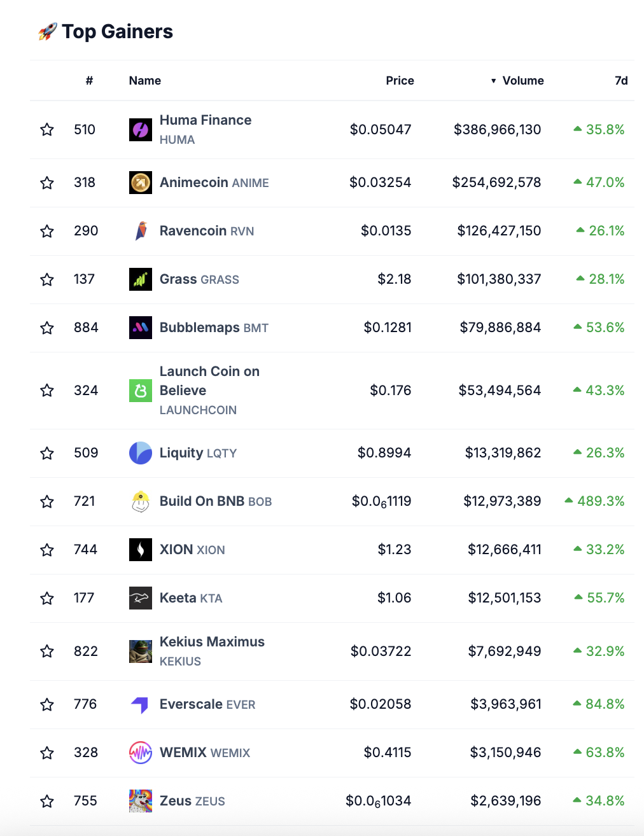The width and height of the screenshot is (644, 836).
Task: Click the green Launch Coin on Believe icon
Action: tap(140, 391)
